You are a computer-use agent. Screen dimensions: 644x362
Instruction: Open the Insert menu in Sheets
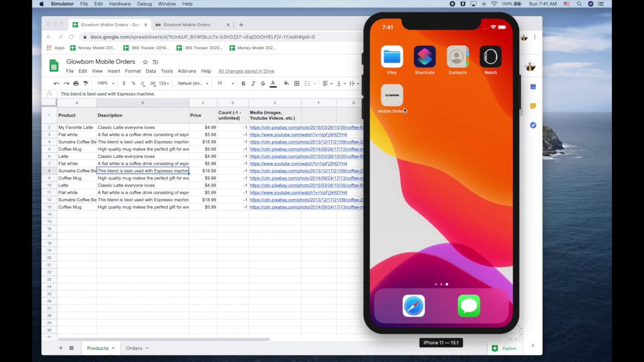(x=114, y=71)
